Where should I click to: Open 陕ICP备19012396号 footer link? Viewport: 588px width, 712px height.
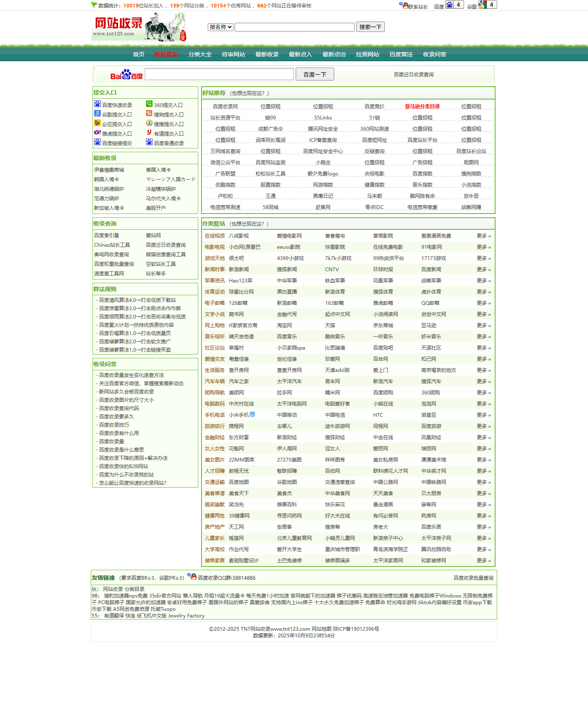click(356, 629)
